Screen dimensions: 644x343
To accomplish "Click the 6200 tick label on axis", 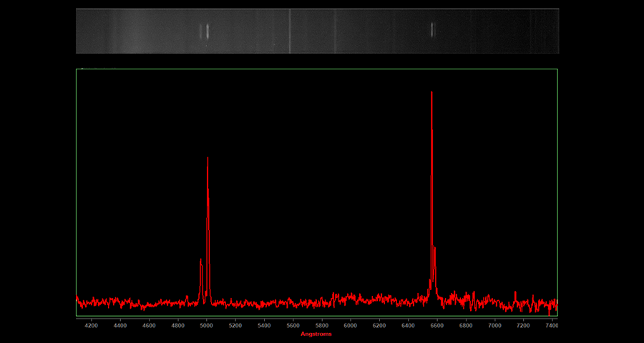I will pos(379,325).
